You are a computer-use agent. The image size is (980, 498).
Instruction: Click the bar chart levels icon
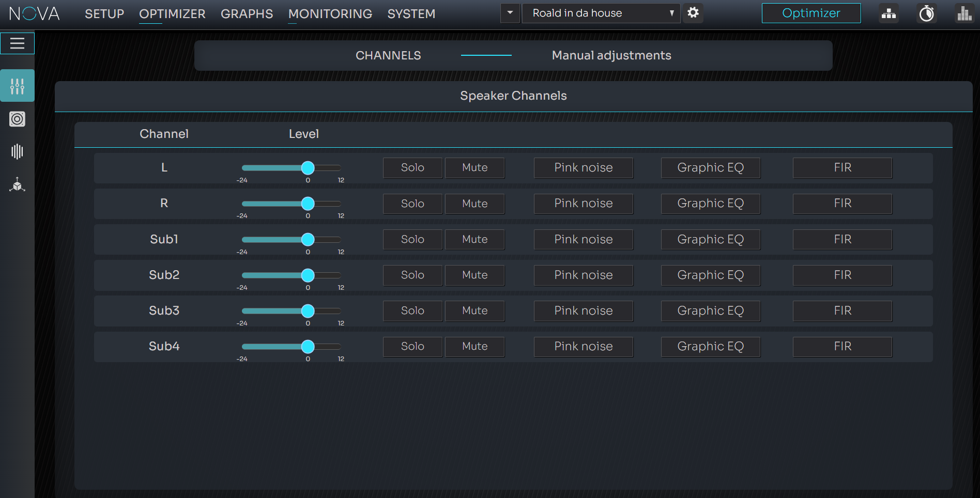(964, 13)
